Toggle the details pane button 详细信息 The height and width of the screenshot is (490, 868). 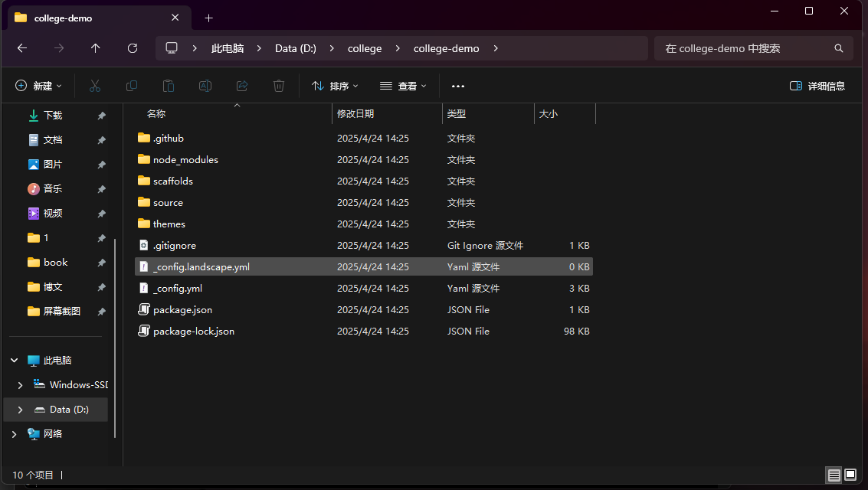[x=817, y=87]
